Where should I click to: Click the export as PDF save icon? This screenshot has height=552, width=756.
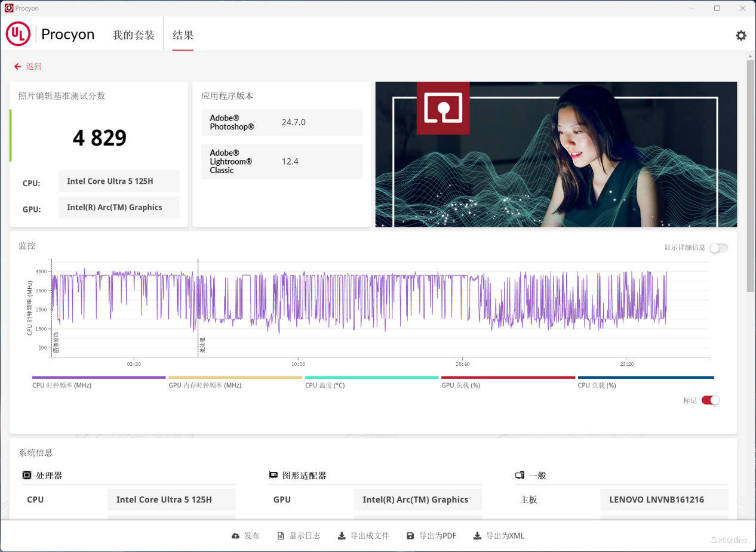(x=410, y=536)
